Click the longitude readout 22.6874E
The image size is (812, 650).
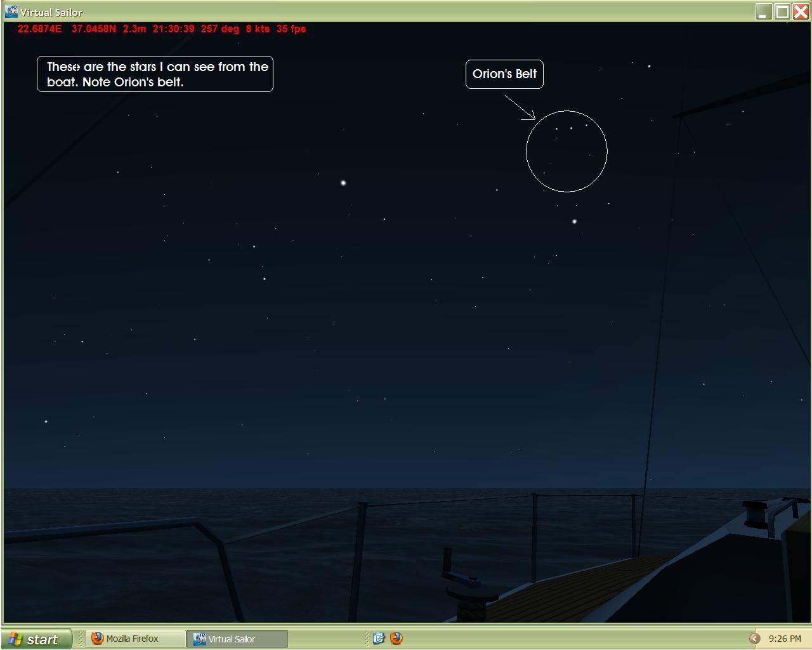point(40,29)
